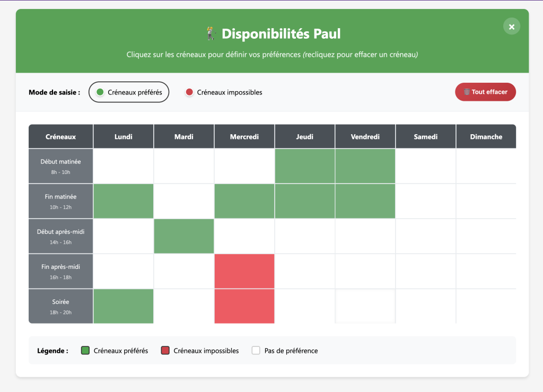The image size is (543, 392).
Task: Click the white Pas de préférence legend swatch
Action: pyautogui.click(x=256, y=351)
